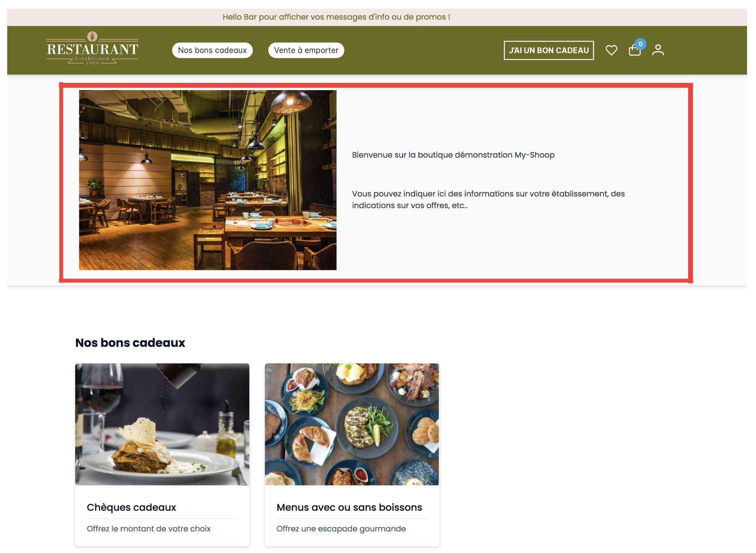The height and width of the screenshot is (553, 756).
Task: Click the Vous pouvez indiquer ici paragraph
Action: click(488, 199)
